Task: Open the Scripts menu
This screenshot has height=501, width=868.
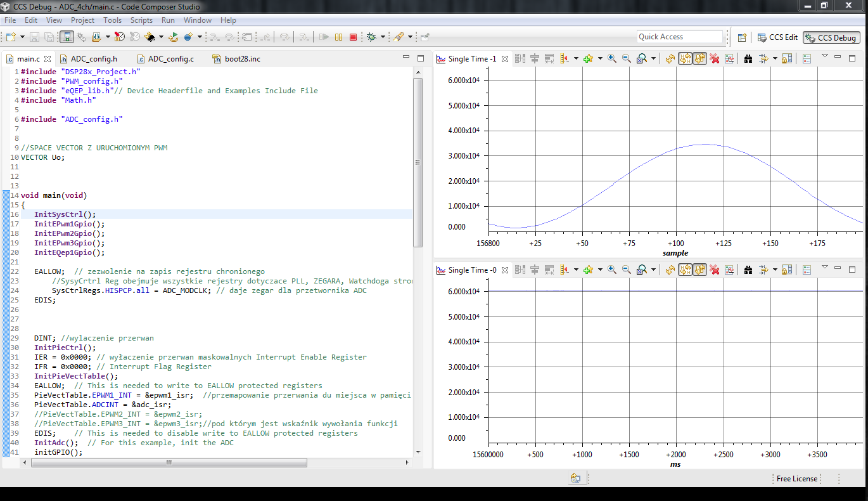Action: 141,20
